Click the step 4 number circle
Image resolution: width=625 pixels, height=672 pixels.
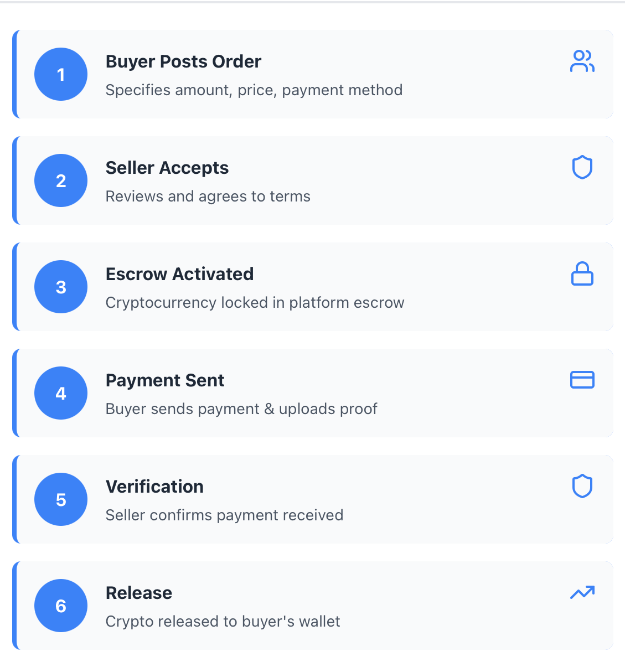[x=61, y=393]
